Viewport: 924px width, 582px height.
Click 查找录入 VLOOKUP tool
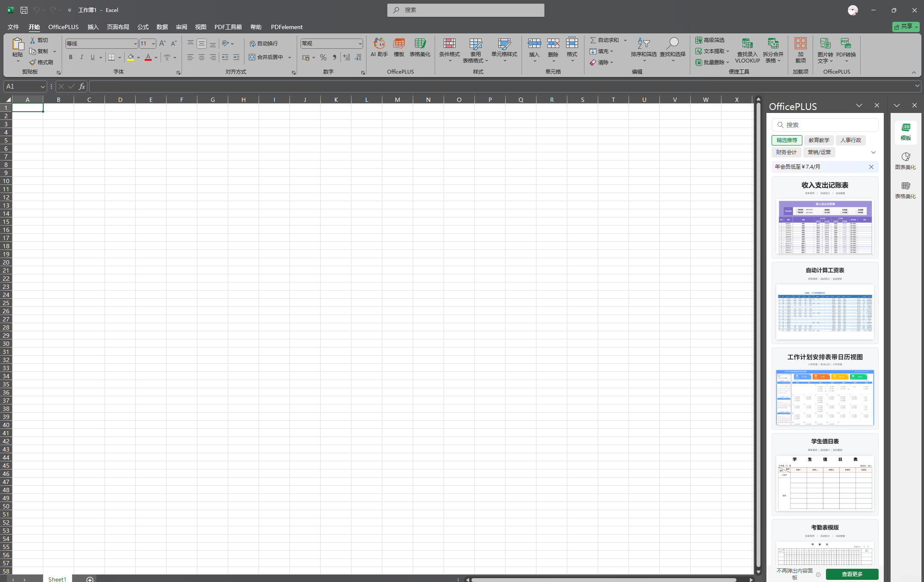(x=748, y=50)
